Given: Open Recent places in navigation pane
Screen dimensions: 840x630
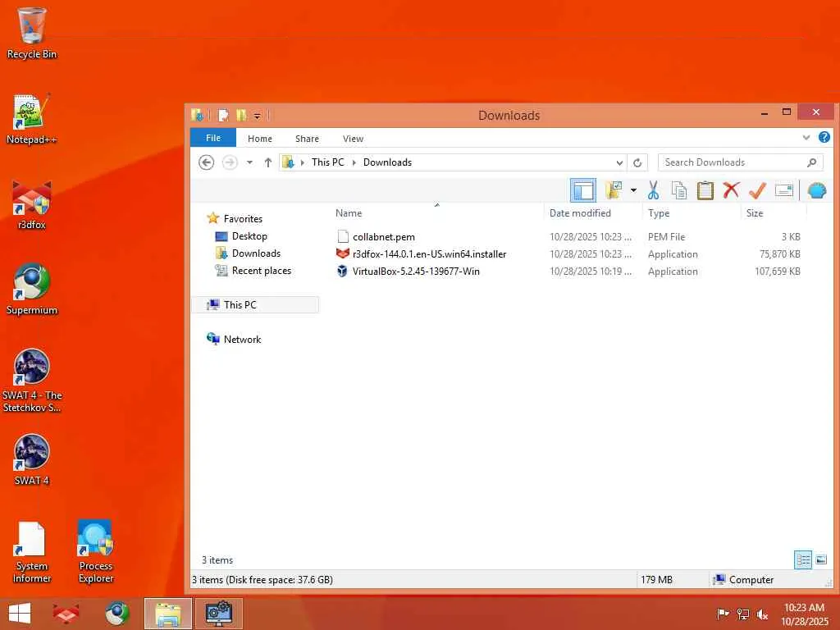Looking at the screenshot, I should pyautogui.click(x=262, y=271).
